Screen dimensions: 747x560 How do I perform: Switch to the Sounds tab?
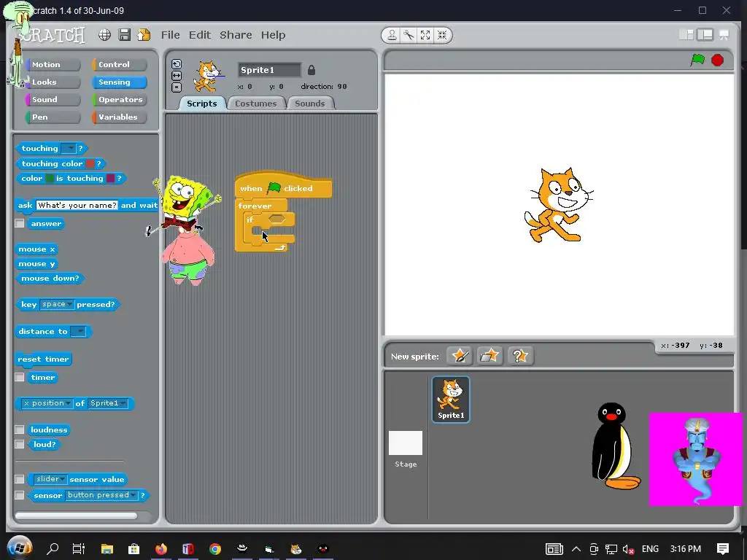[x=310, y=104]
